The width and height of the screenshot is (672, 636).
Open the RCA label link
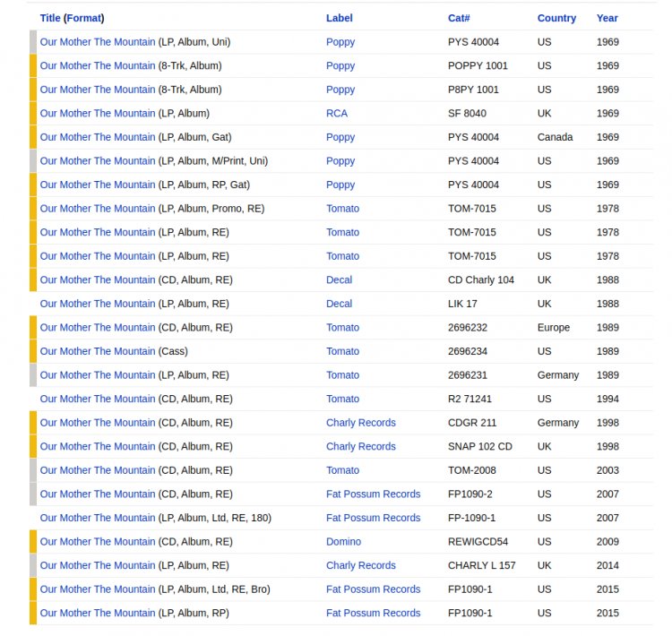coord(337,113)
